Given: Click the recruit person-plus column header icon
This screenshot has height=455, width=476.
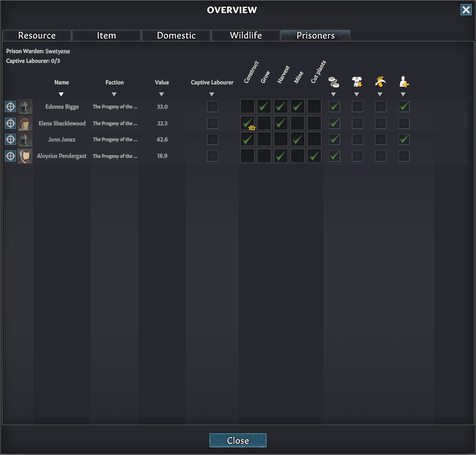Looking at the screenshot, I should 404,82.
